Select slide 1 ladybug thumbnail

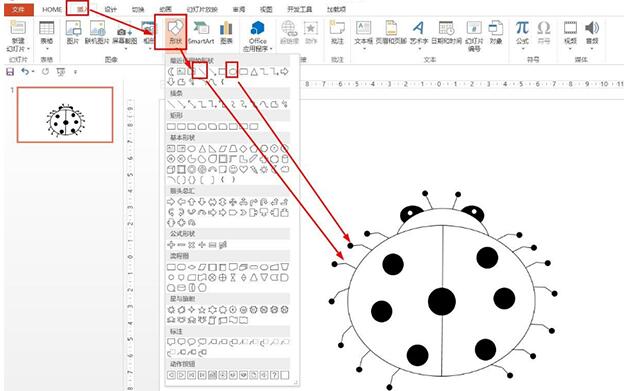click(65, 115)
